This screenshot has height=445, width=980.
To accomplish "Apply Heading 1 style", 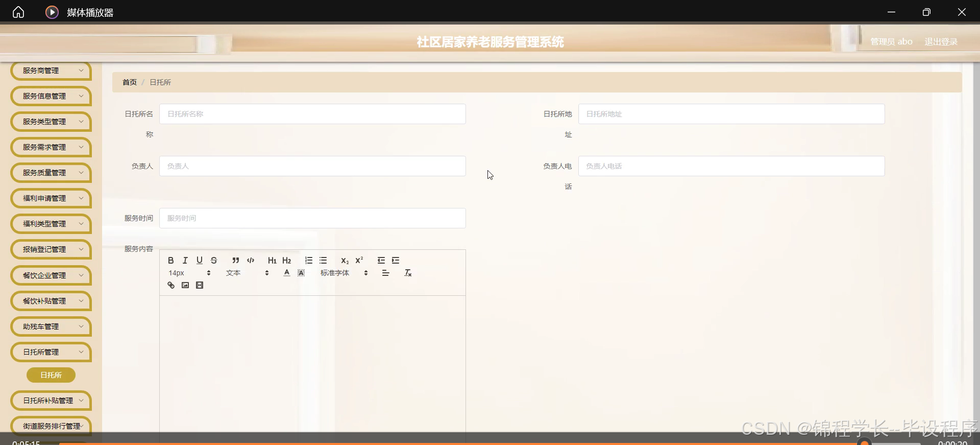I will 272,261.
